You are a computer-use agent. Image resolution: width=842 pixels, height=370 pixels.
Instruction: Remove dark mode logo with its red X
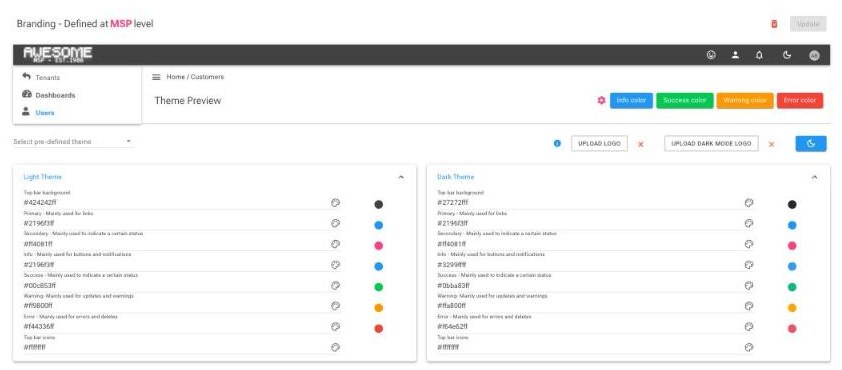pos(771,144)
